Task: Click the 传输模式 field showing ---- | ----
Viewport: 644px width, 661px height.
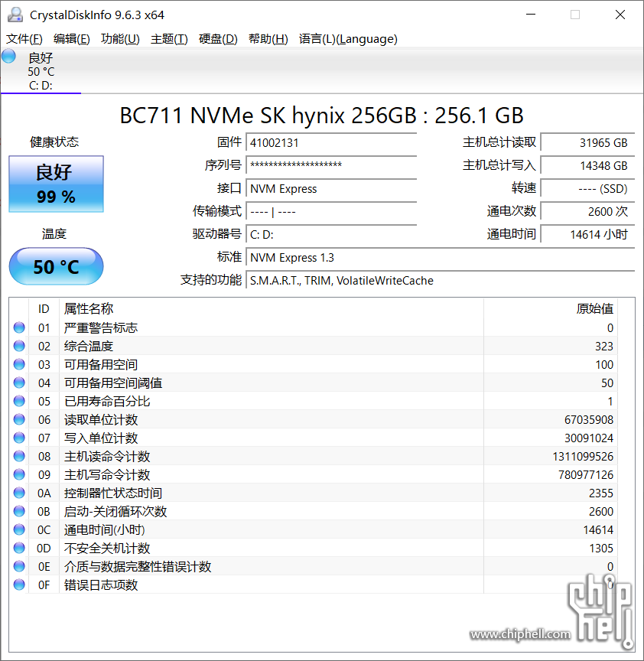Action: click(331, 212)
